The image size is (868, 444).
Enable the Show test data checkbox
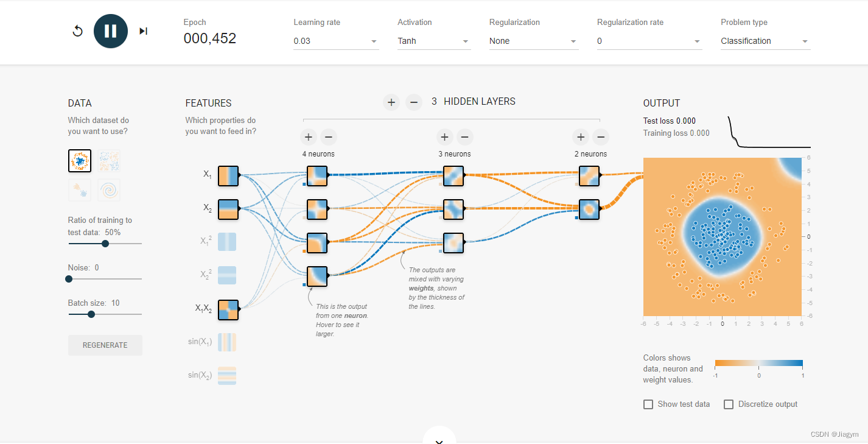click(648, 404)
